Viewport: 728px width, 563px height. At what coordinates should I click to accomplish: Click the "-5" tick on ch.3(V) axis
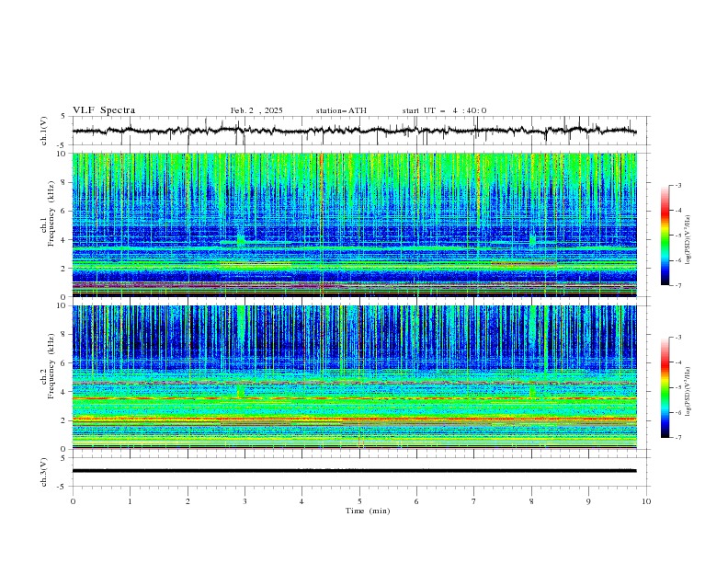(63, 487)
